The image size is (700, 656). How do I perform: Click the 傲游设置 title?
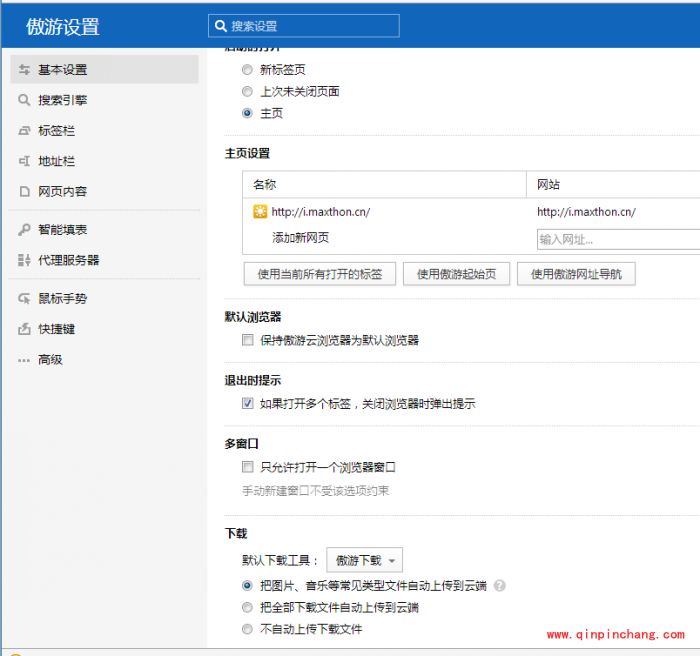click(62, 26)
